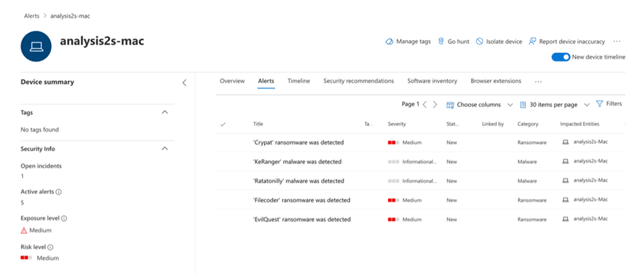Click device icon in EvilQuest row
The height and width of the screenshot is (277, 644).
pyautogui.click(x=565, y=219)
